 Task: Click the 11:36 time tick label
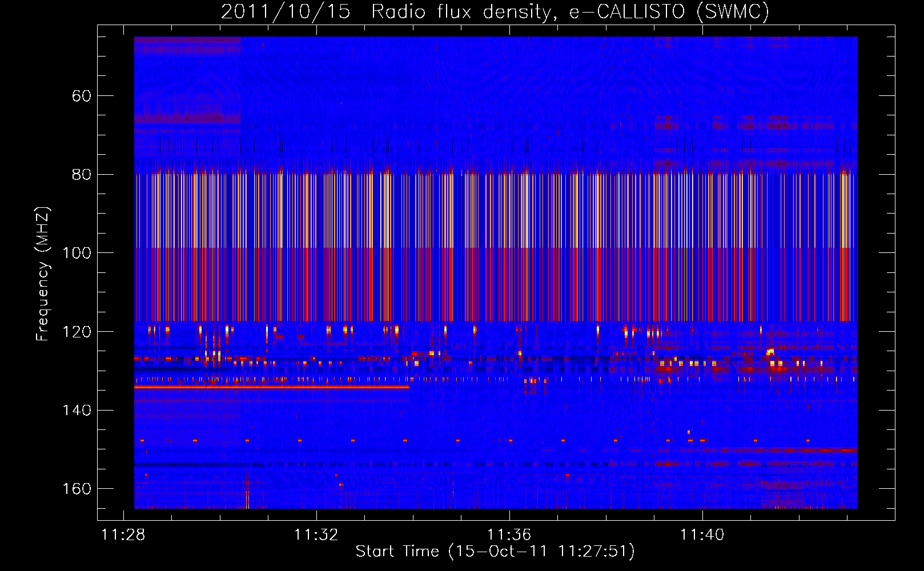pyautogui.click(x=509, y=534)
